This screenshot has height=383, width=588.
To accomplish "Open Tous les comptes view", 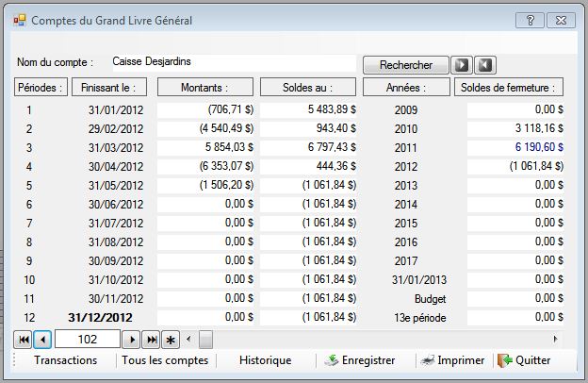I will (x=165, y=360).
